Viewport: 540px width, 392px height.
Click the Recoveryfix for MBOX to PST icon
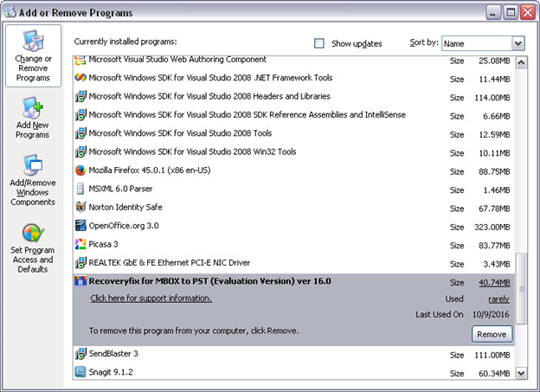80,281
